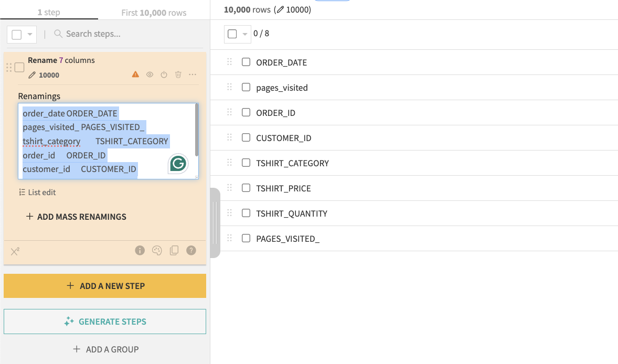618x364 pixels.
Task: Check the TSHIRT_PRICE column checkbox
Action: pos(246,188)
